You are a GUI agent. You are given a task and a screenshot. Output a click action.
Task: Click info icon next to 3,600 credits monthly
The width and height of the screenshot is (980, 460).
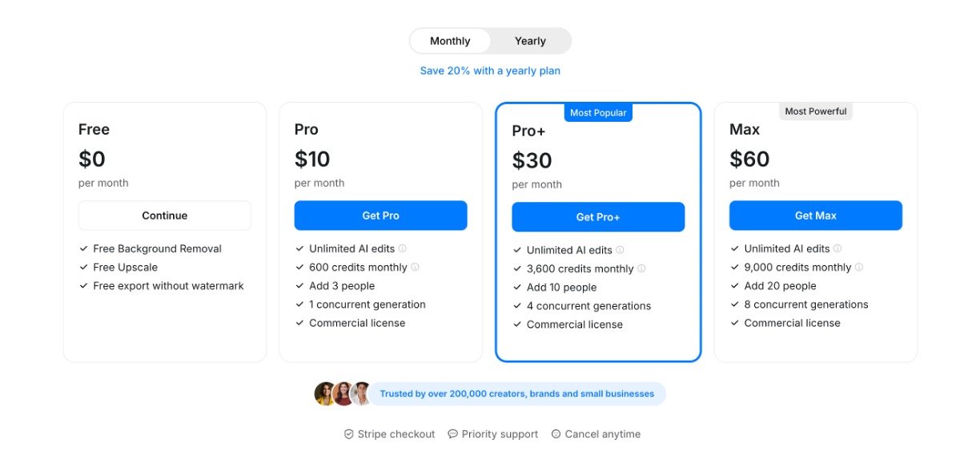641,268
